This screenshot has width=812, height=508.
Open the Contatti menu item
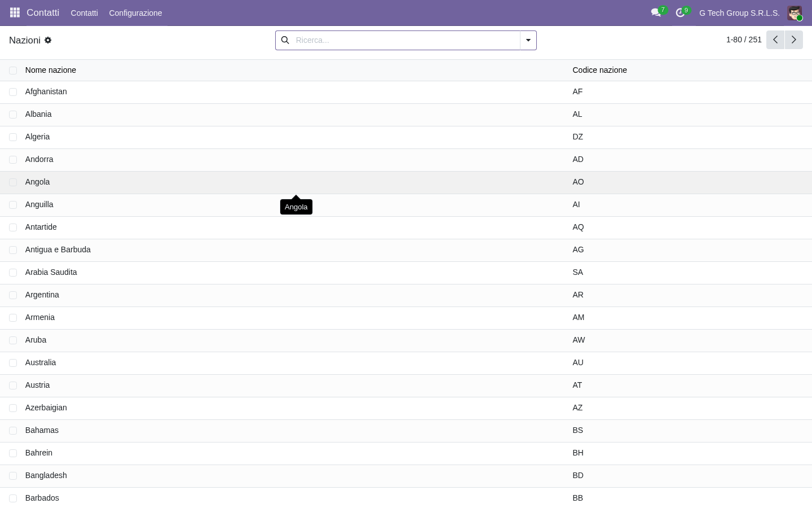(x=84, y=13)
